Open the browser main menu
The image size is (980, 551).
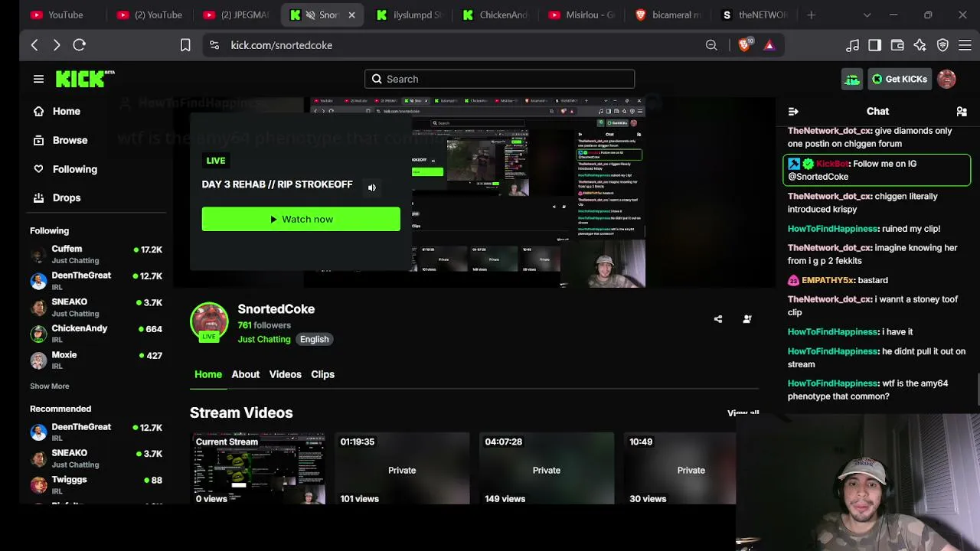point(965,45)
